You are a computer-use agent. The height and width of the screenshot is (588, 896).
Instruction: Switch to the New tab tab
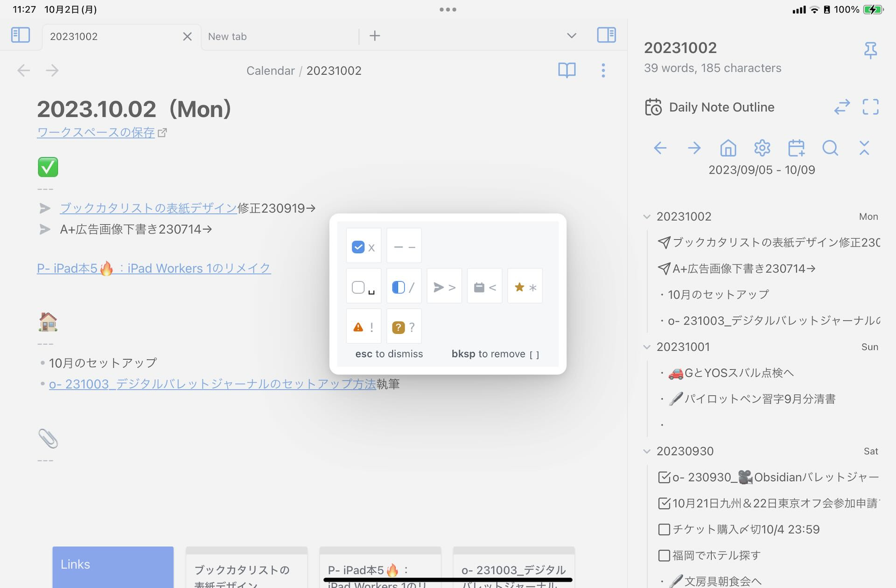click(x=227, y=36)
